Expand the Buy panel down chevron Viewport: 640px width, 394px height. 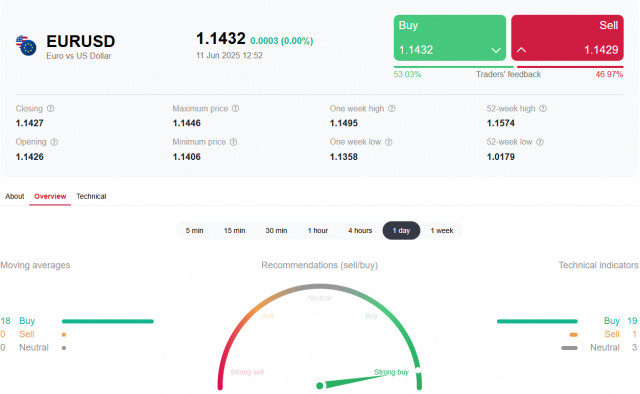(496, 50)
